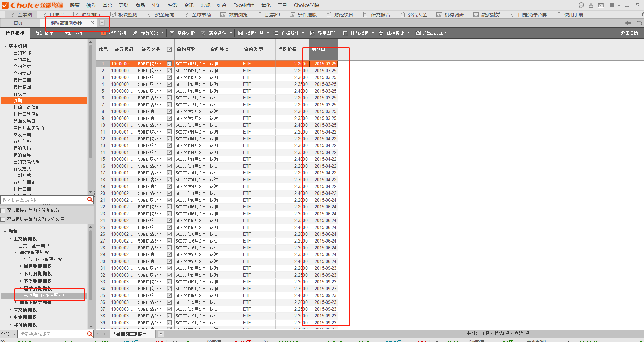Add new tab with plus button
This screenshot has height=342, width=644.
pos(102,23)
